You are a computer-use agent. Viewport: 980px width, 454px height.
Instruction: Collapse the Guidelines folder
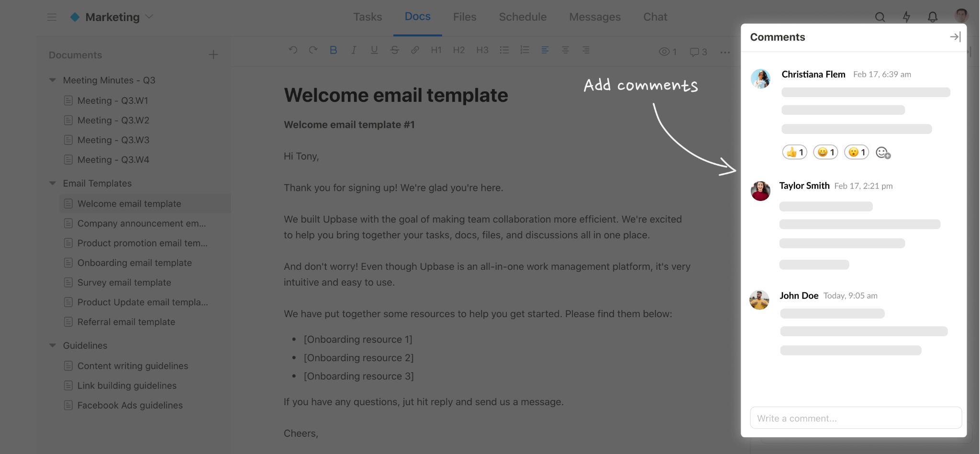coord(53,345)
